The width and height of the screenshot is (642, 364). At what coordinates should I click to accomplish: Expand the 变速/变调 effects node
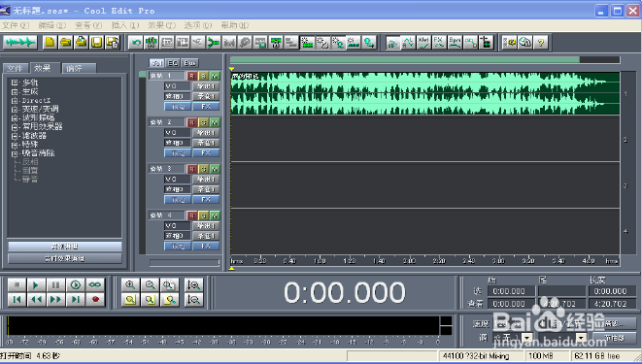(15, 110)
